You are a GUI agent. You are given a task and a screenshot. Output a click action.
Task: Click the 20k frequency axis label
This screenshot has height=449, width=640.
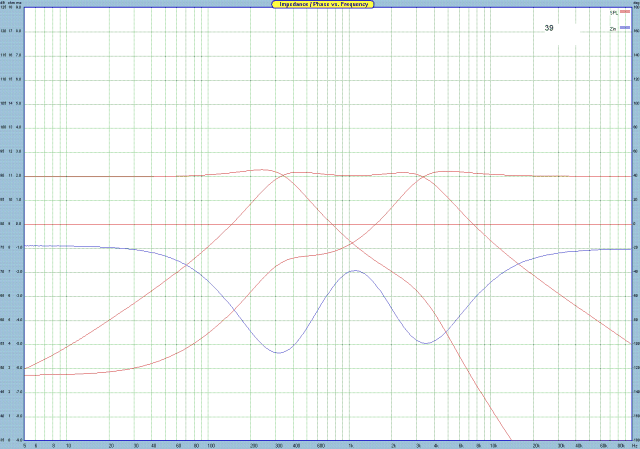(x=536, y=446)
